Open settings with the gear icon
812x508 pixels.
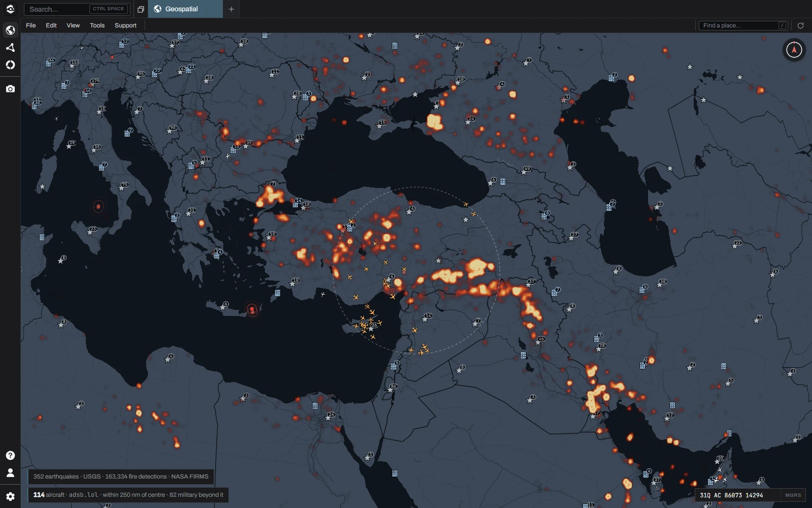(x=10, y=496)
